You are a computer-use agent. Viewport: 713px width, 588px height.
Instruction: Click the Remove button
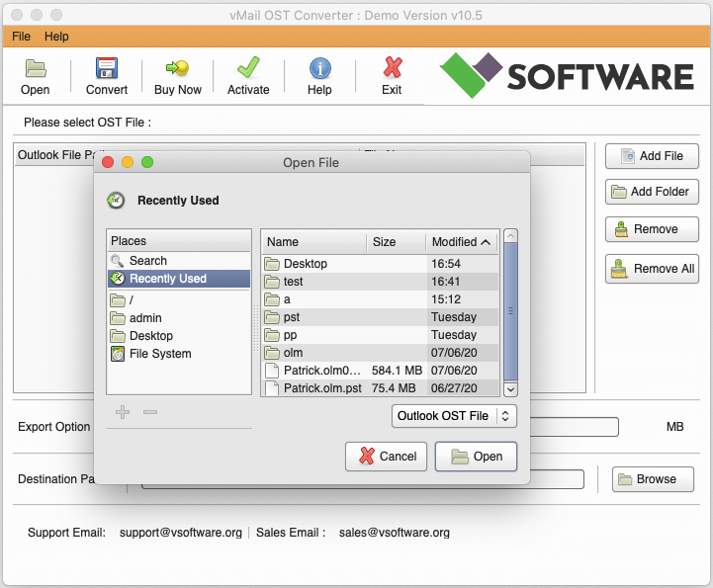pos(652,229)
